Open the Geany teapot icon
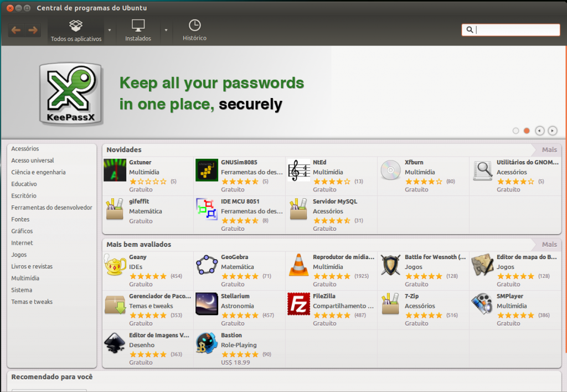 (115, 265)
